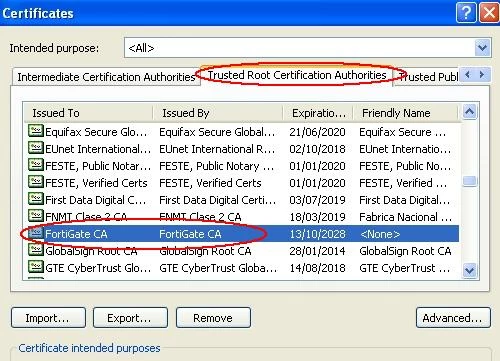The image size is (500, 361).
Task: Click 'EUnet International R...' Issued By cell
Action: [x=217, y=149]
